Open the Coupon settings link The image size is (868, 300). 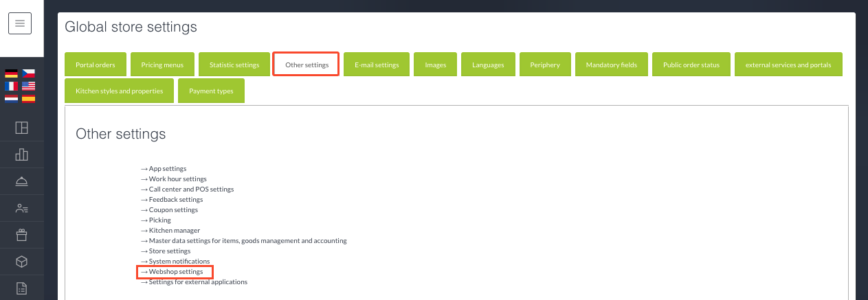point(173,210)
